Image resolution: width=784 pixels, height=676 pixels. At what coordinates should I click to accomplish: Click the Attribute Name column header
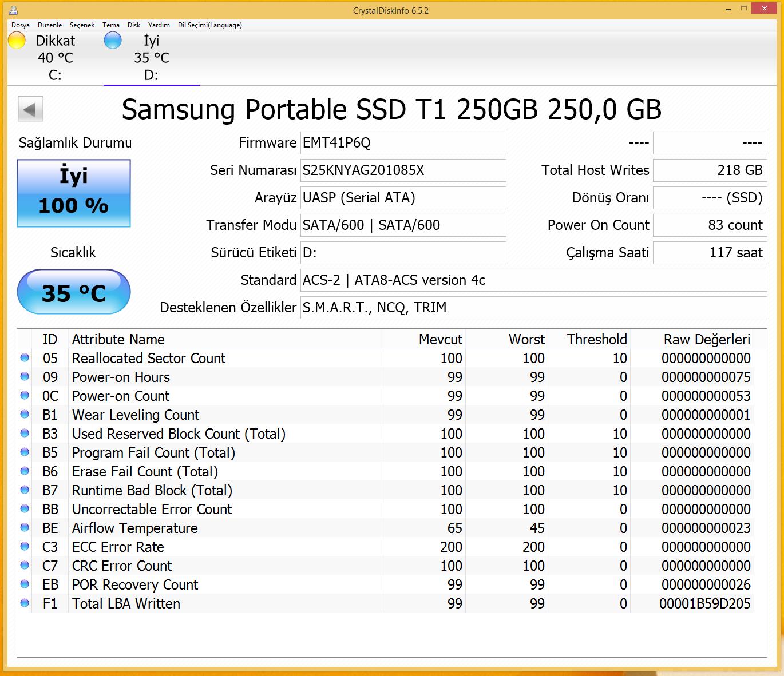[x=225, y=339]
